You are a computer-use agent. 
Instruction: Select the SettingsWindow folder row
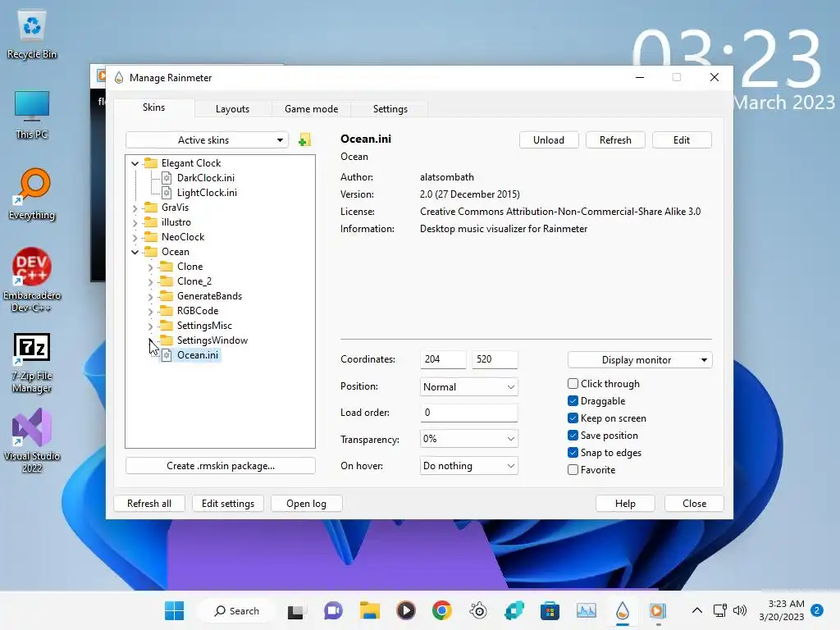coord(212,340)
